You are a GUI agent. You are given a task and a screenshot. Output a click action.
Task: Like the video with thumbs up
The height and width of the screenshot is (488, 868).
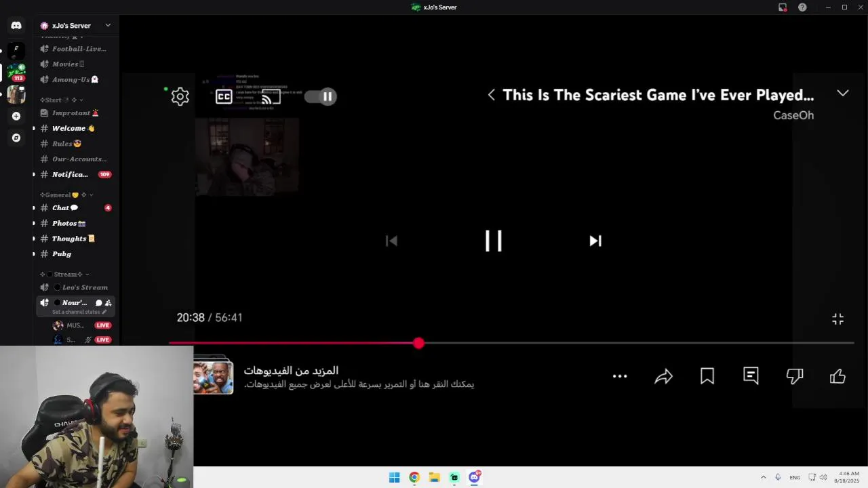click(x=838, y=376)
